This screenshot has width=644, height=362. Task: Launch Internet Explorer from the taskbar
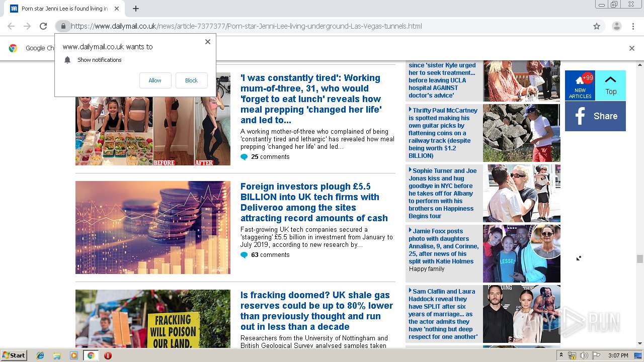[40, 355]
